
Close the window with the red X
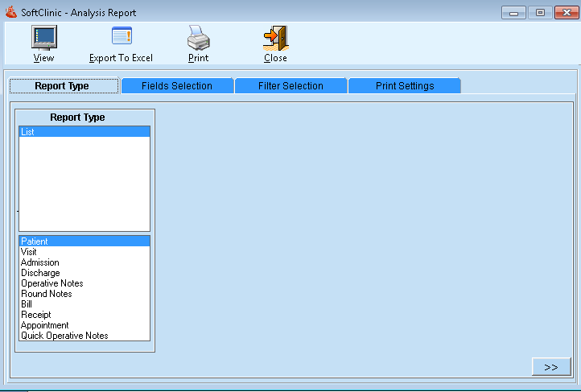(x=567, y=13)
